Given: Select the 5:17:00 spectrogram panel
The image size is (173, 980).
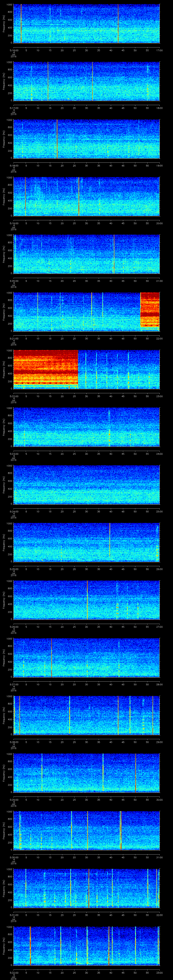Looking at the screenshot, I should click(86, 81).
